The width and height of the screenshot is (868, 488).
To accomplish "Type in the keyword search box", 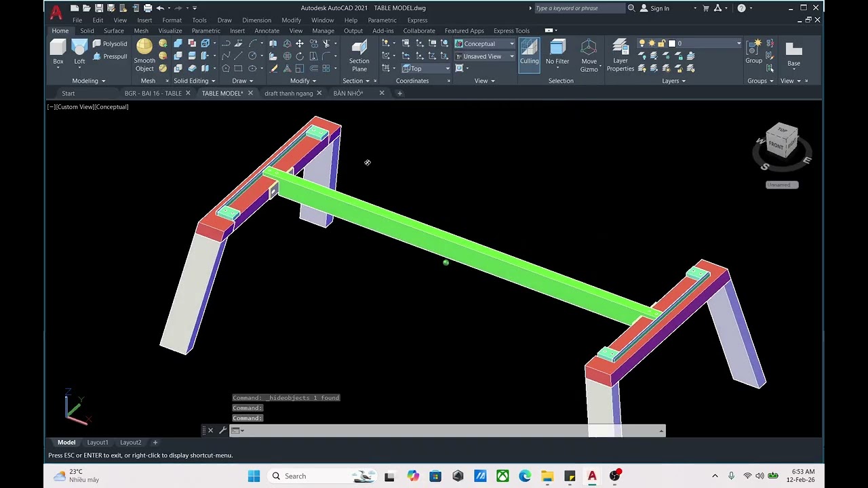I will (x=579, y=8).
